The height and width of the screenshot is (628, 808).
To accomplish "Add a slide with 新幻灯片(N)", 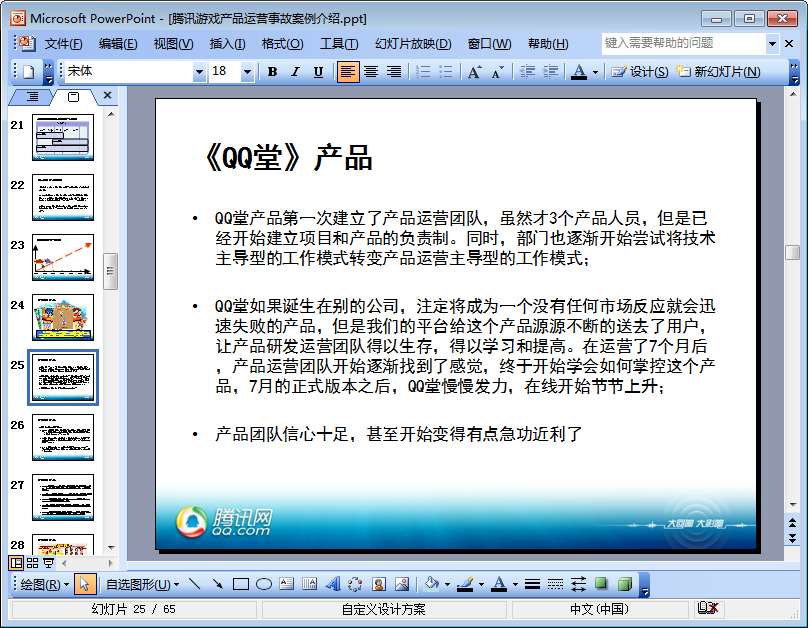I will (x=717, y=72).
